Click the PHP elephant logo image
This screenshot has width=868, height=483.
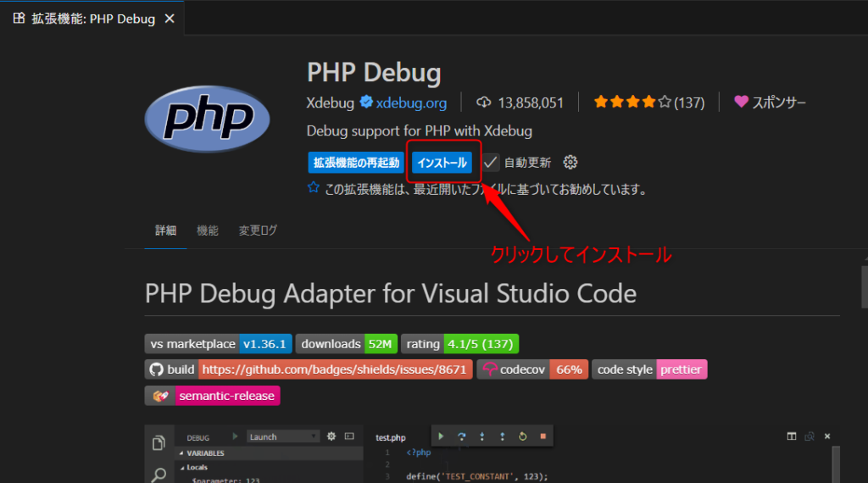tap(207, 119)
